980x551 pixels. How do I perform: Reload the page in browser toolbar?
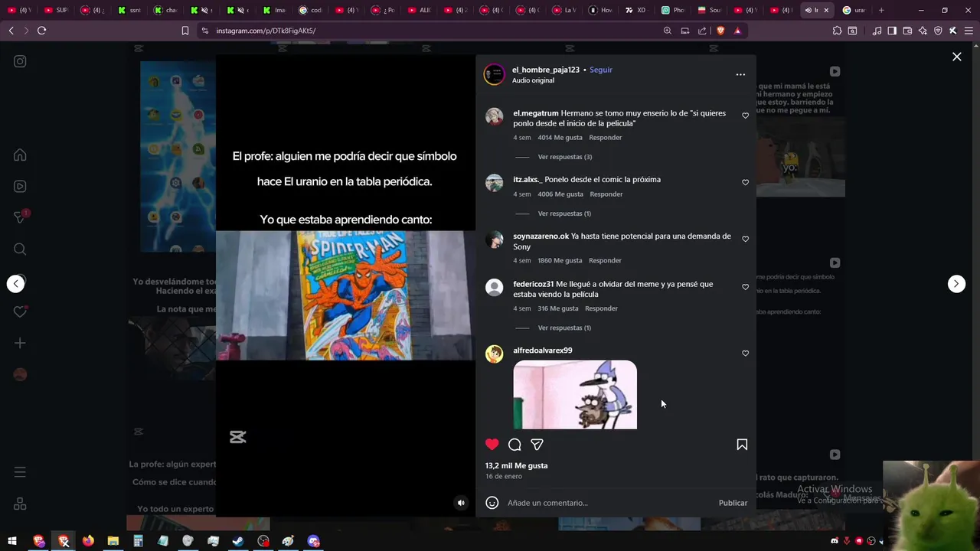pos(41,31)
